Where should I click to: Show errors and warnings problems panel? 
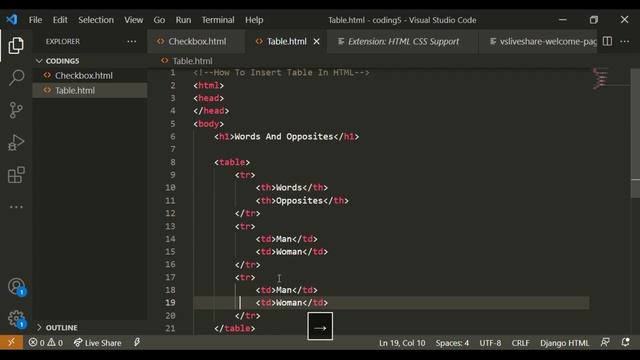pyautogui.click(x=46, y=343)
